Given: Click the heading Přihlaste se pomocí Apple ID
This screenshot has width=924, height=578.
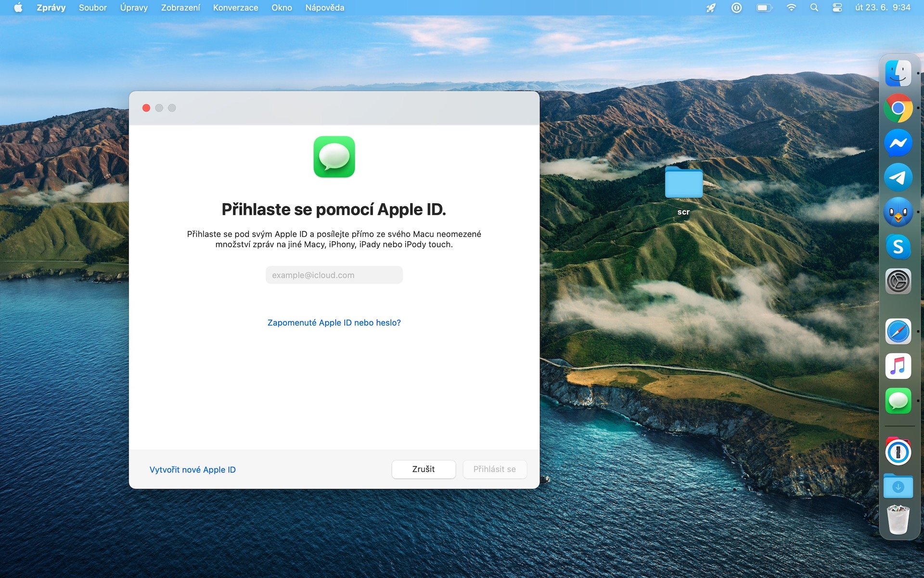Looking at the screenshot, I should pos(334,210).
